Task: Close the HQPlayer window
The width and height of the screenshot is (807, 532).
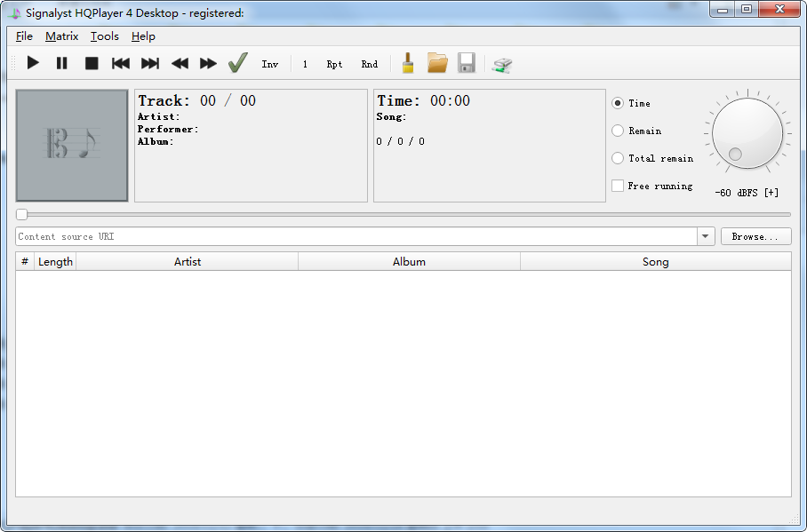Action: point(779,9)
